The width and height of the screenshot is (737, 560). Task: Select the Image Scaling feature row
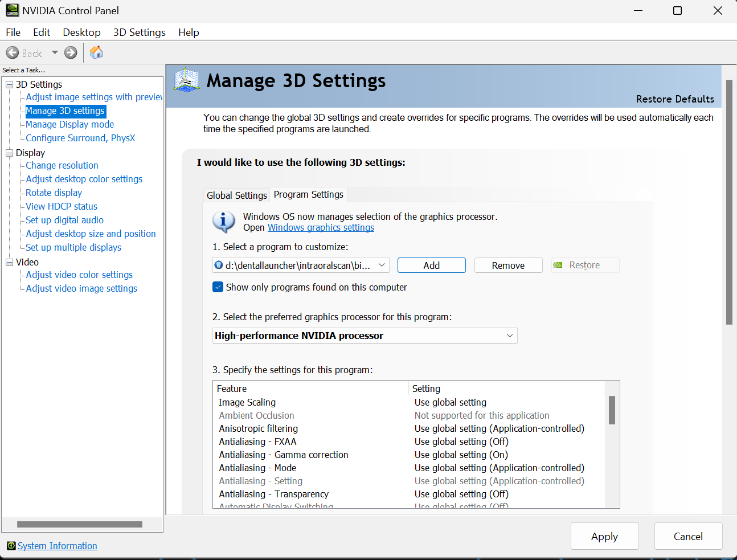pos(408,402)
